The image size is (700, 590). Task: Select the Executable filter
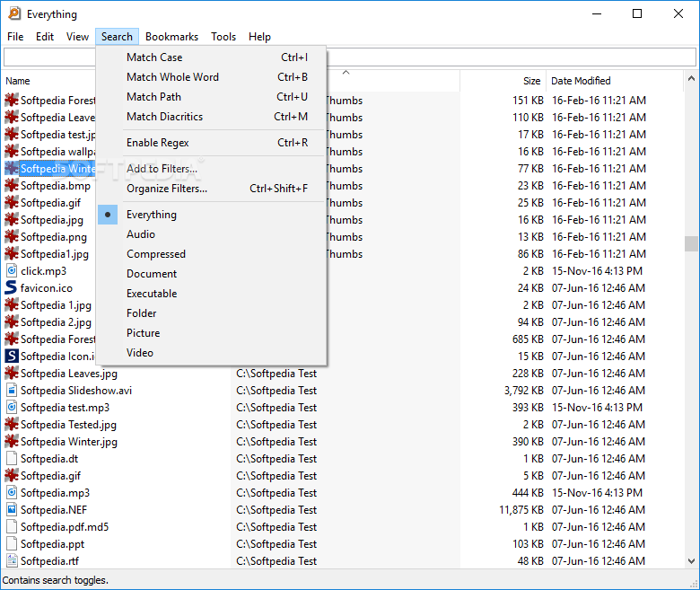click(211, 294)
